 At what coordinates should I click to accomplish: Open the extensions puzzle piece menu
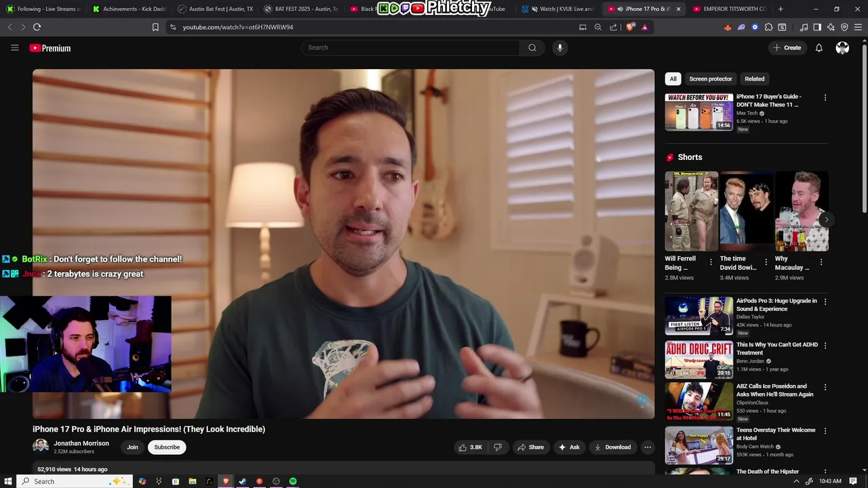tap(768, 27)
